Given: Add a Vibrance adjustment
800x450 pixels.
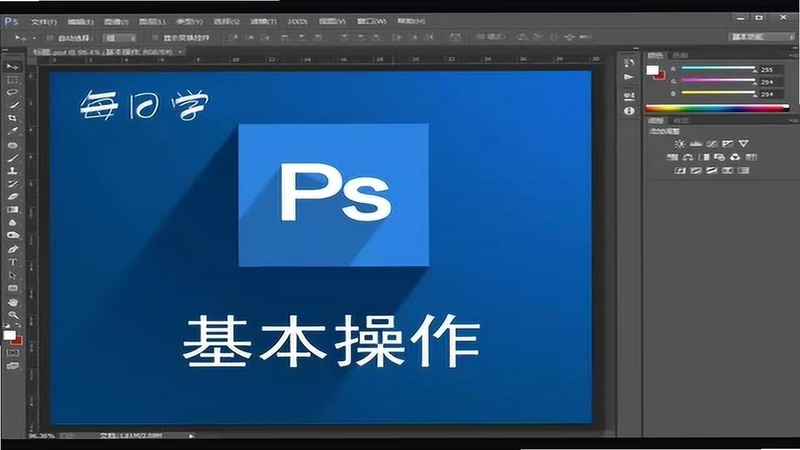Looking at the screenshot, I should [744, 144].
